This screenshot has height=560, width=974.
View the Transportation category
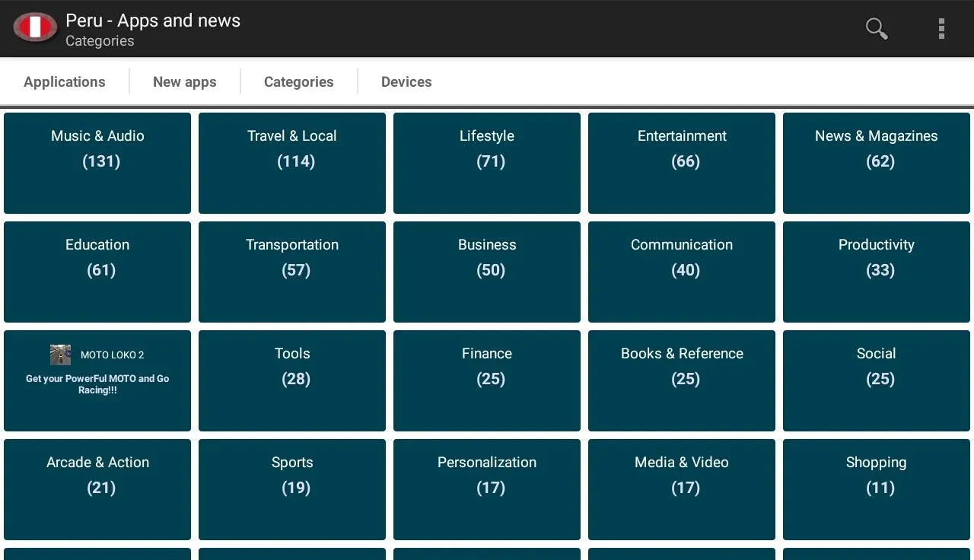pos(292,272)
